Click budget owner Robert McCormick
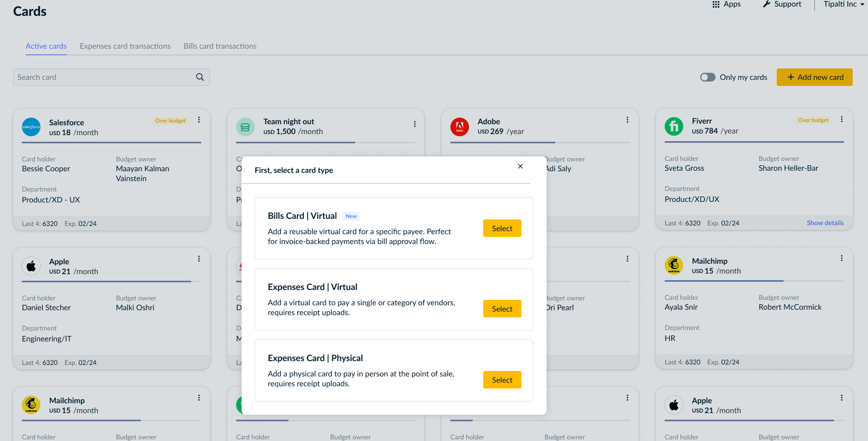The height and width of the screenshot is (441, 868). click(x=790, y=307)
